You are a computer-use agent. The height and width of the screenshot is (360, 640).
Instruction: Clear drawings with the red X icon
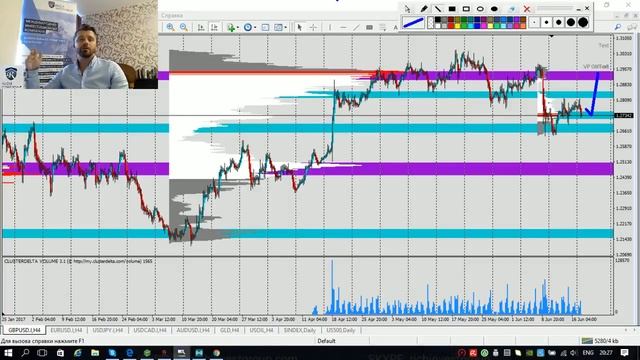[x=527, y=9]
